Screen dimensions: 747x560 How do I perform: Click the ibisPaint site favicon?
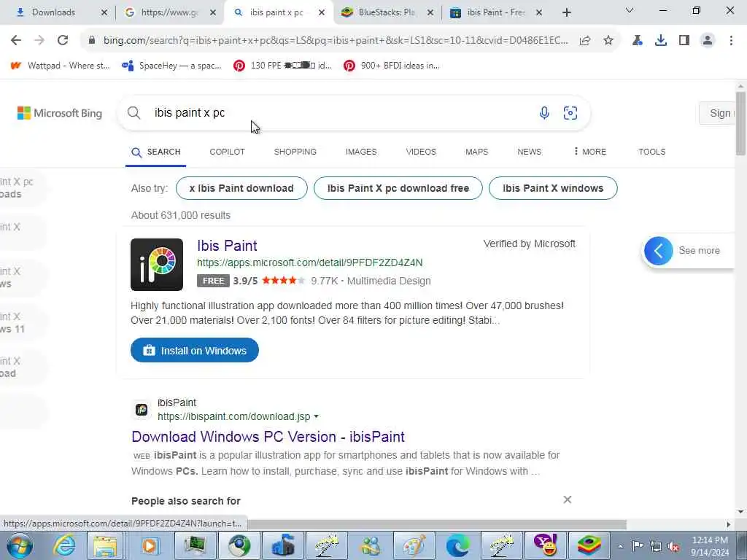(x=142, y=410)
